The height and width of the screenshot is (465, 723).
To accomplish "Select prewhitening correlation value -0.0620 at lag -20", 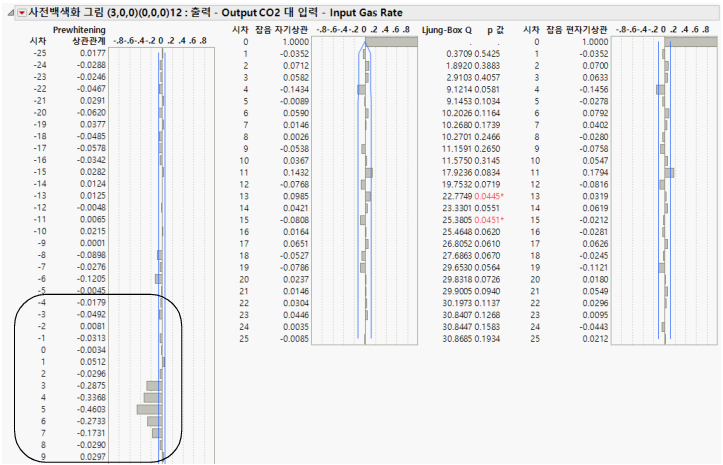I will (x=91, y=113).
